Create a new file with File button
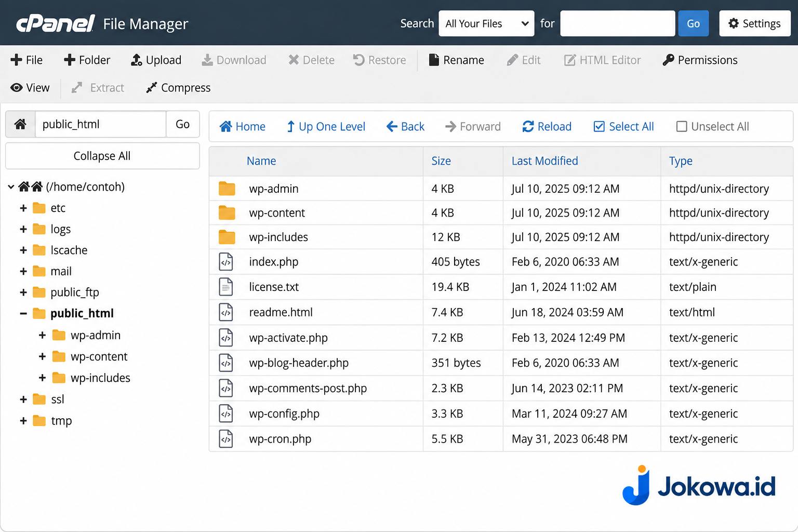Image resolution: width=798 pixels, height=532 pixels. click(26, 60)
